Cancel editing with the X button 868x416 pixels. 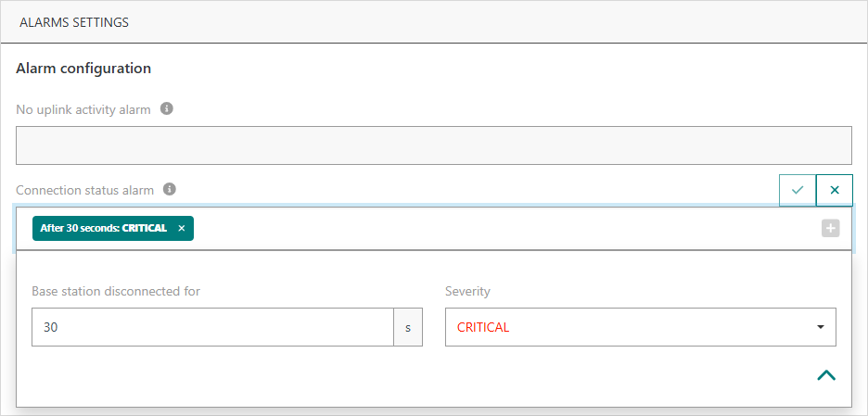pyautogui.click(x=835, y=190)
